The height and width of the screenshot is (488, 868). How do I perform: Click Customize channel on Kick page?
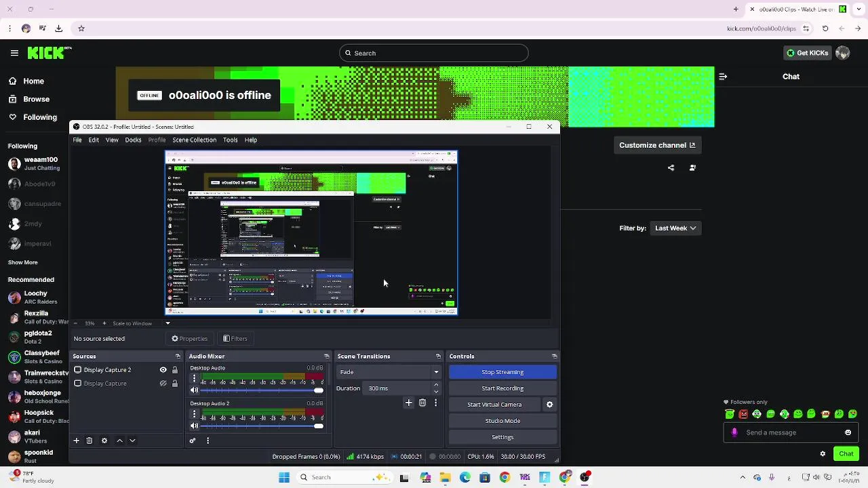click(657, 145)
